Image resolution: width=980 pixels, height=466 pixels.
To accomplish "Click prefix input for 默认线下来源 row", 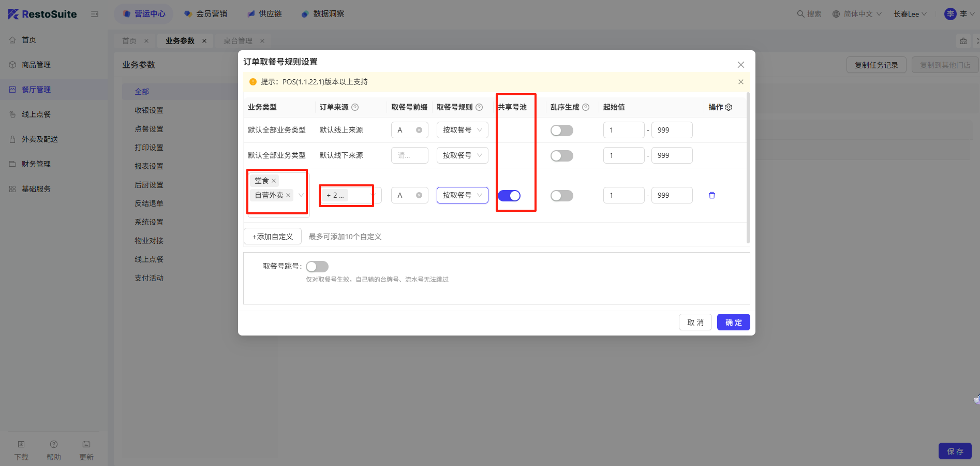I will [409, 155].
